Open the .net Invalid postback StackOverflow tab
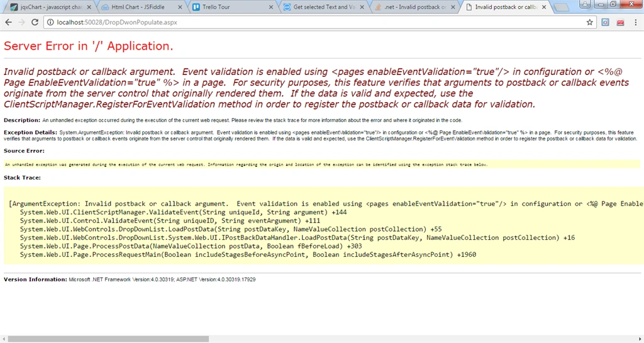This screenshot has height=343, width=644. tap(411, 7)
